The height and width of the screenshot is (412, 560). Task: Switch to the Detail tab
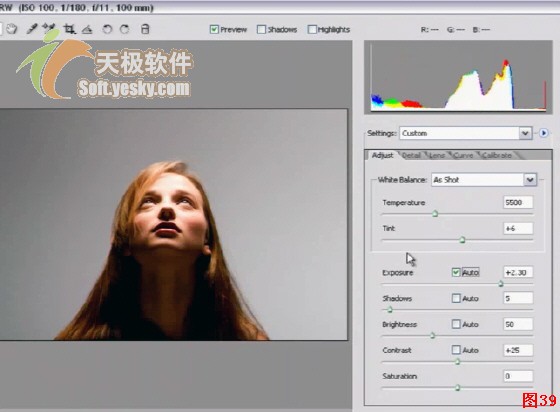(411, 155)
